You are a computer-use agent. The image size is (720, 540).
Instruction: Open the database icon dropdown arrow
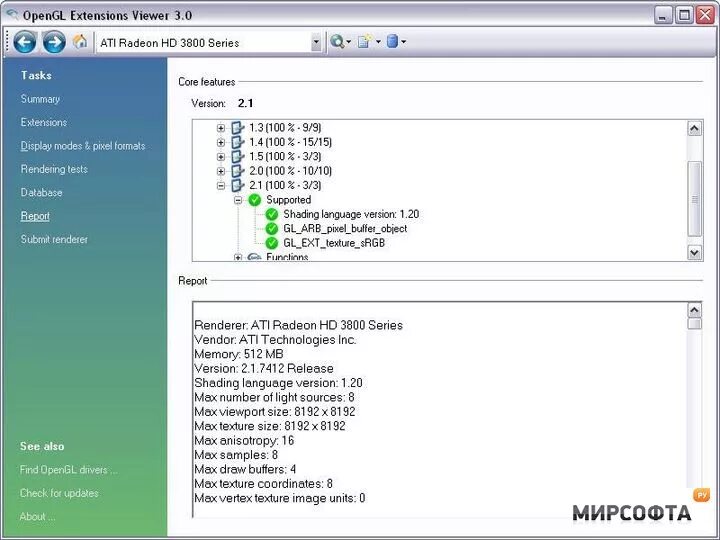404,42
